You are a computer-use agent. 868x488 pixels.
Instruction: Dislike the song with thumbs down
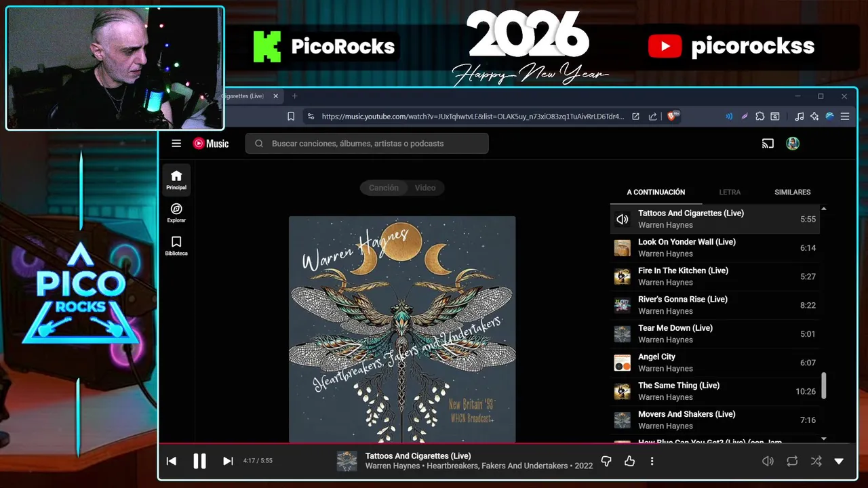pos(607,461)
